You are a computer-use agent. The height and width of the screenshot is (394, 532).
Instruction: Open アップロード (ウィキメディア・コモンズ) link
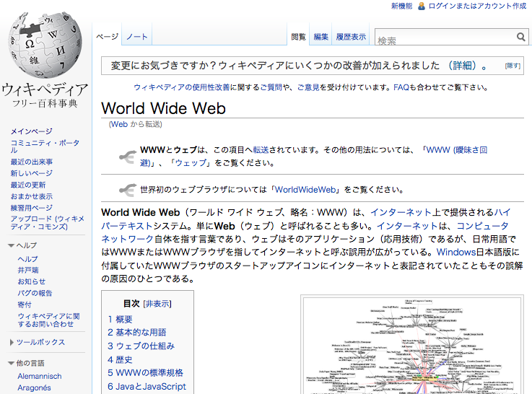click(x=47, y=223)
